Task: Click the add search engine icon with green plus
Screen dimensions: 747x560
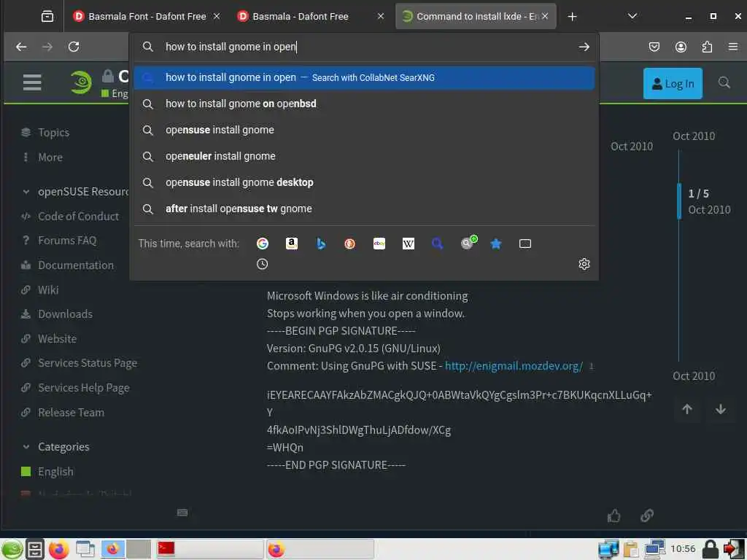Action: [x=468, y=242]
